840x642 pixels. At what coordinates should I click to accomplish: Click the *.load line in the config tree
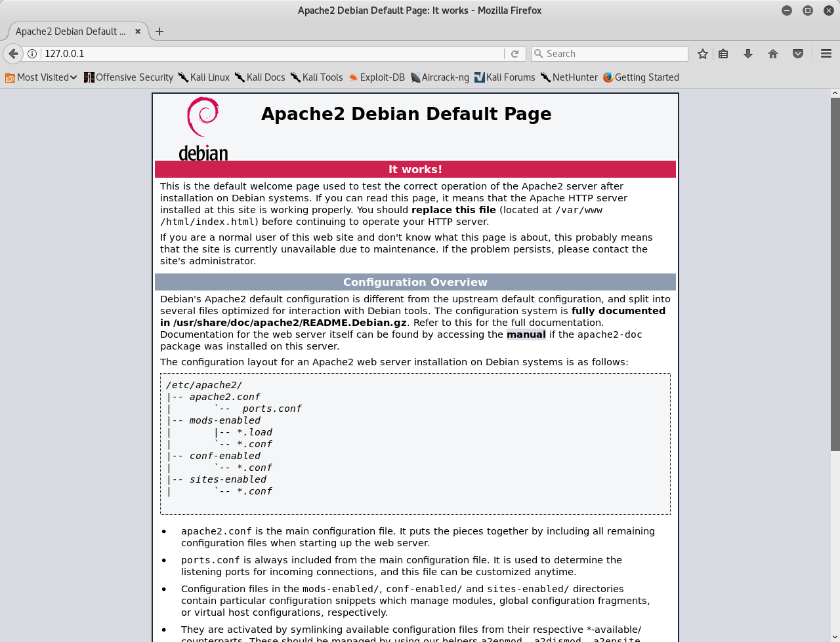coord(255,432)
